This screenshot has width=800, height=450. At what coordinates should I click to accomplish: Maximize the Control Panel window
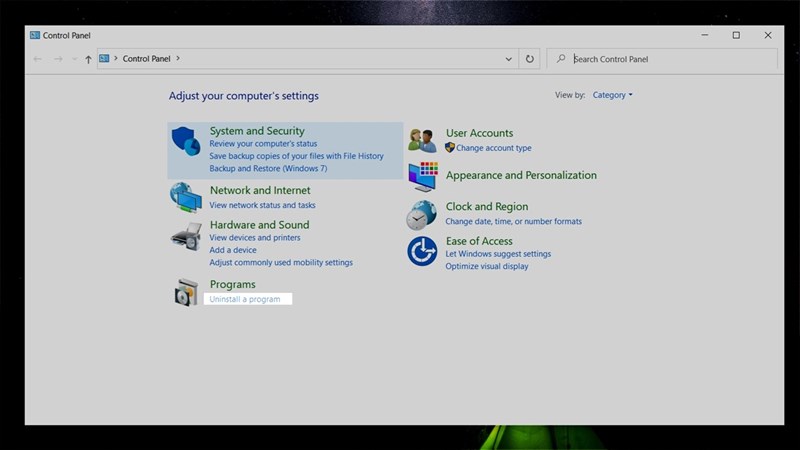pyautogui.click(x=736, y=35)
